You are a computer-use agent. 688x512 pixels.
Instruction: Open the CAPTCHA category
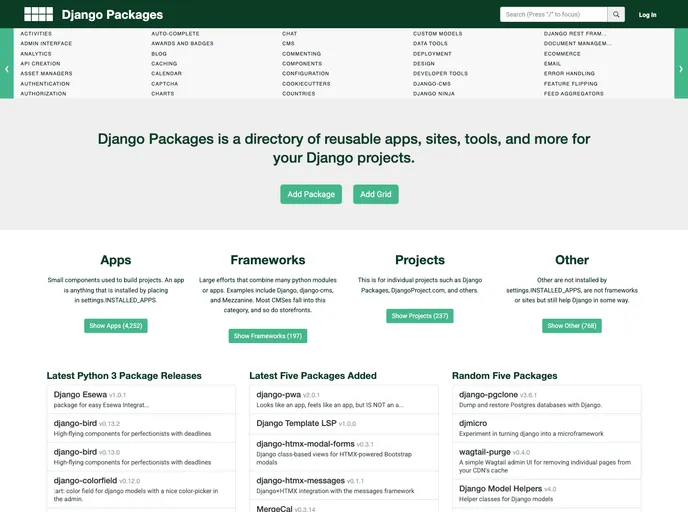tap(165, 83)
